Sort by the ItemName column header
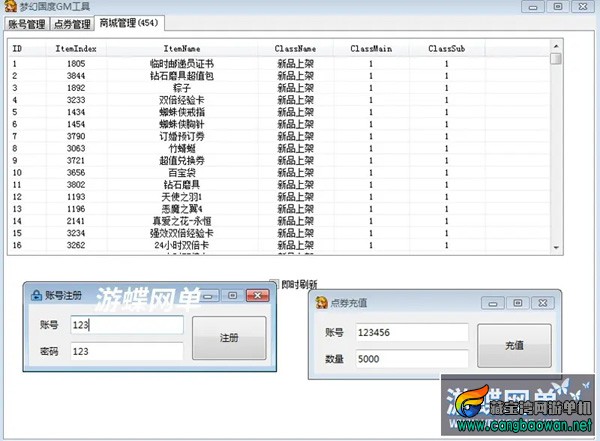Viewport: 600px width, 441px height. 182,49
